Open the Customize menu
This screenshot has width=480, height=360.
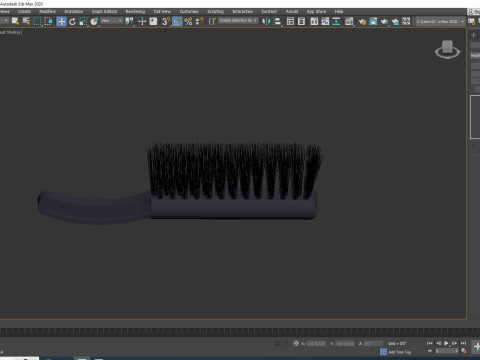point(189,11)
